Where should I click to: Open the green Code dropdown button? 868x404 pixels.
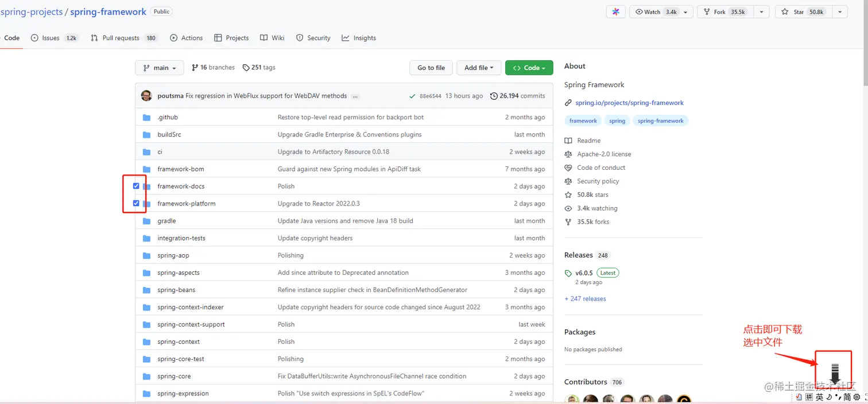tap(529, 68)
